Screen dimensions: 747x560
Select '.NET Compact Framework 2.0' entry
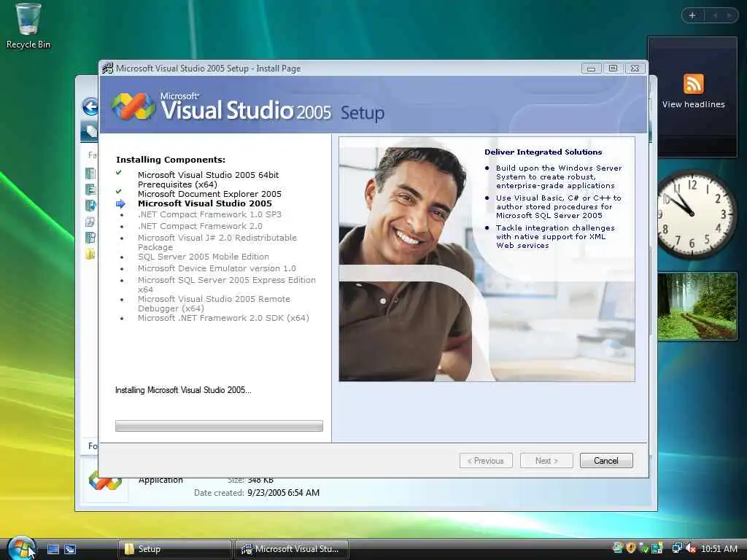tap(200, 226)
